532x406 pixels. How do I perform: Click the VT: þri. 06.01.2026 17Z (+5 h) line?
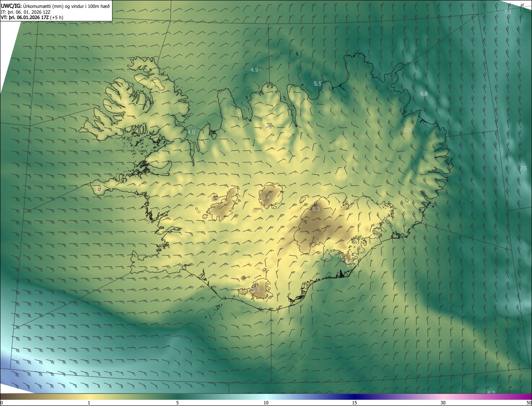tap(32, 17)
